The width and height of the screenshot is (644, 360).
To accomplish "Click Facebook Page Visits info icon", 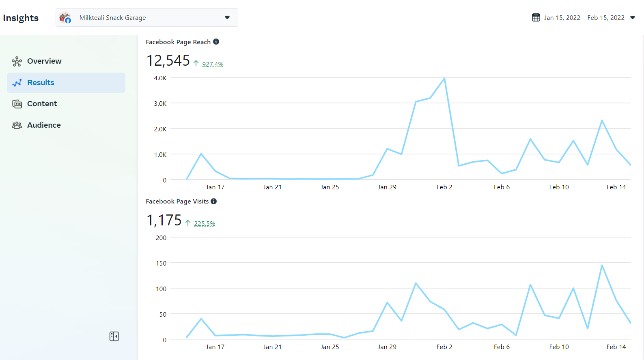I will pyautogui.click(x=214, y=201).
